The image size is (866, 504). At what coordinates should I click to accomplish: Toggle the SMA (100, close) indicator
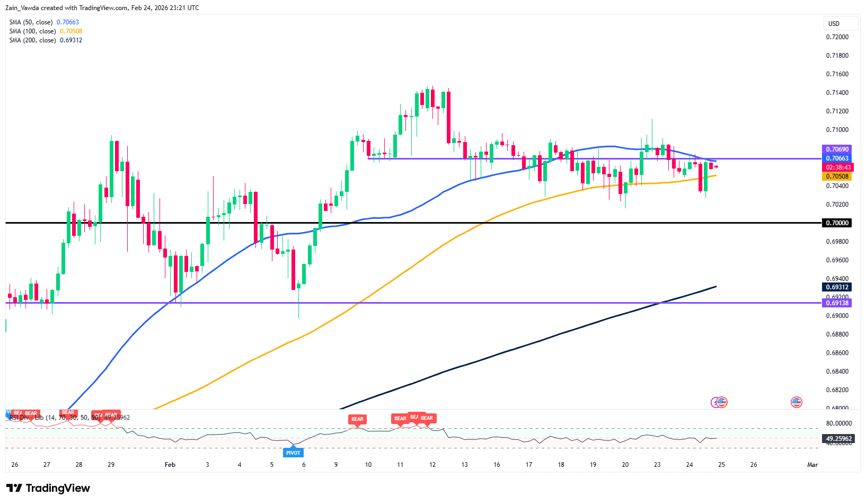pos(33,31)
